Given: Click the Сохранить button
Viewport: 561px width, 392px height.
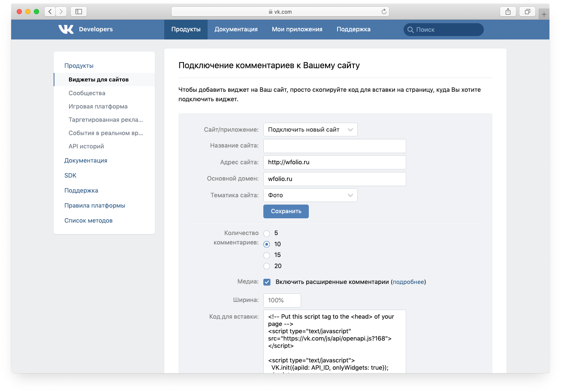Looking at the screenshot, I should (286, 211).
